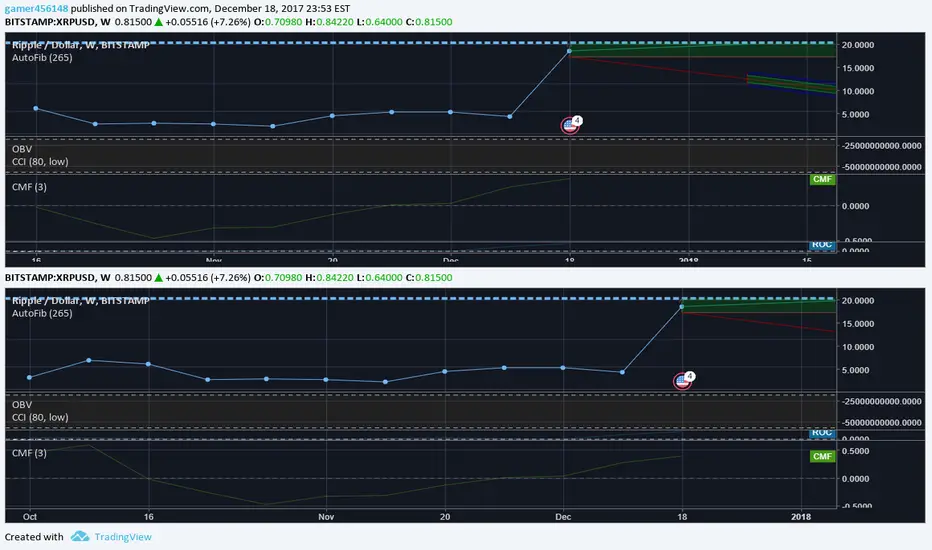Click the 0.5000 value on the CMF scale

tap(855, 451)
